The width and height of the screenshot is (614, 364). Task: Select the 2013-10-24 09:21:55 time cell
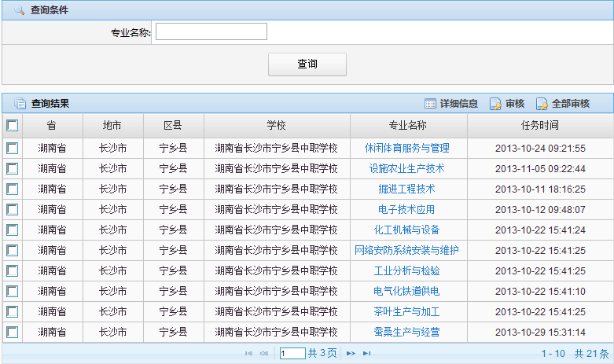click(x=540, y=149)
